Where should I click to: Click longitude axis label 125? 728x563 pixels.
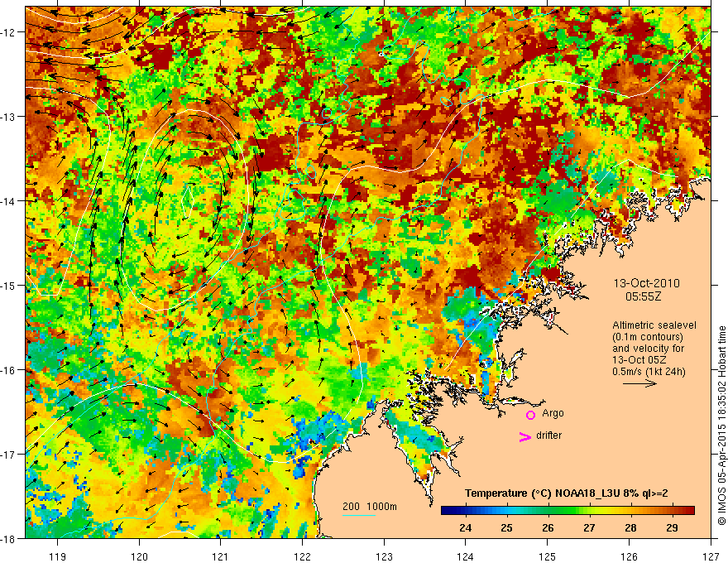(x=548, y=556)
